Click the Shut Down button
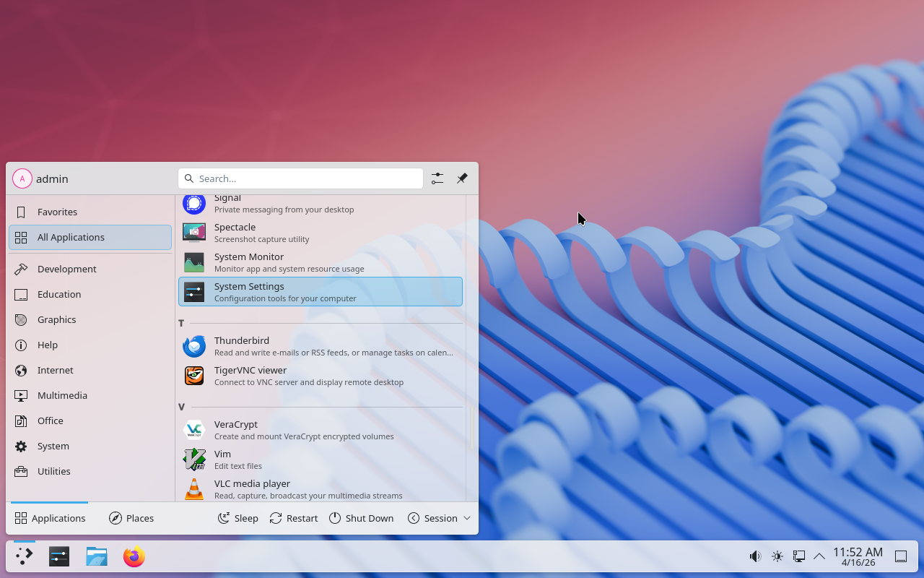 (x=362, y=518)
